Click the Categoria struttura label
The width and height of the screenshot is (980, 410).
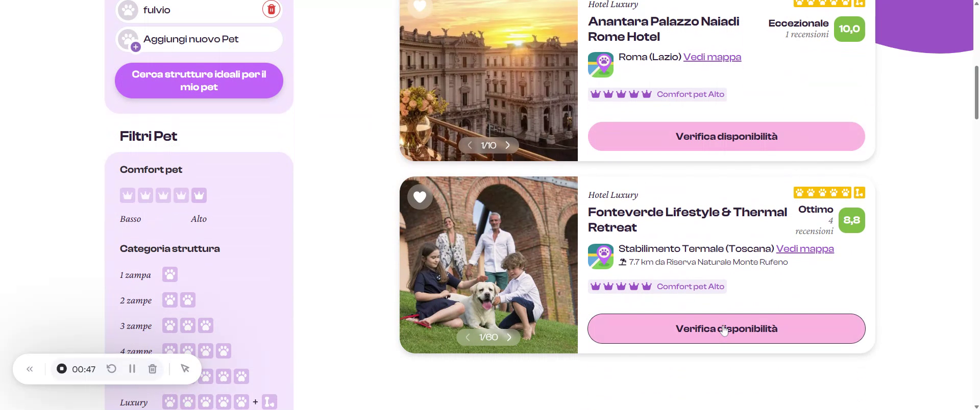170,249
